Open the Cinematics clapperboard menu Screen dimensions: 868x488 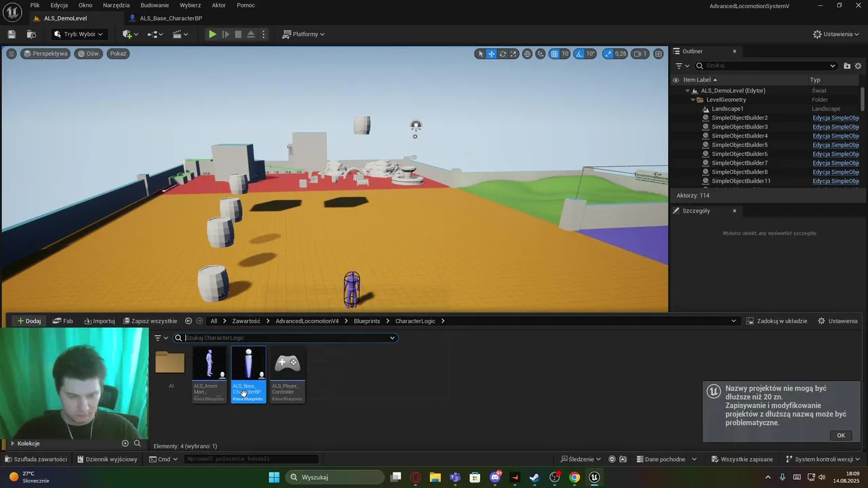point(180,34)
